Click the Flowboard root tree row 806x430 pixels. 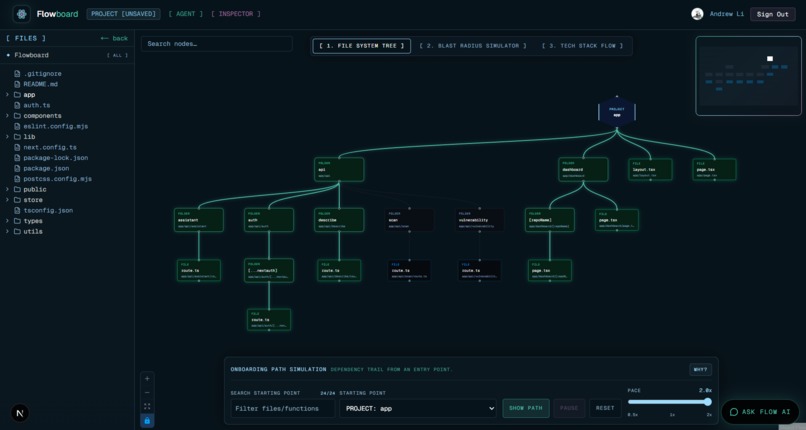(67, 55)
